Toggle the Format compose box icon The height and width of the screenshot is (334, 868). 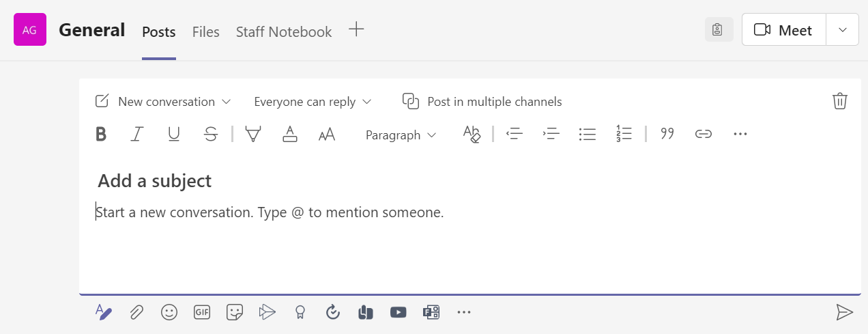tap(102, 312)
